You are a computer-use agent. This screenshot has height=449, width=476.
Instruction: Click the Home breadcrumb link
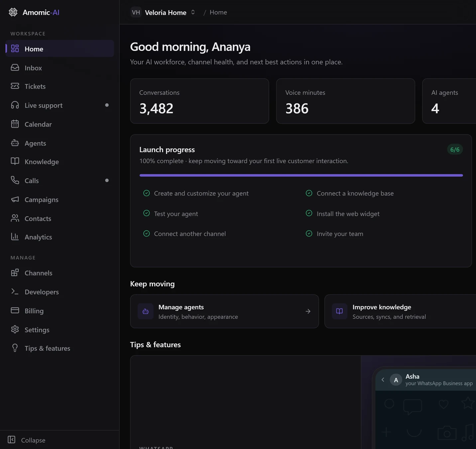[x=218, y=12]
